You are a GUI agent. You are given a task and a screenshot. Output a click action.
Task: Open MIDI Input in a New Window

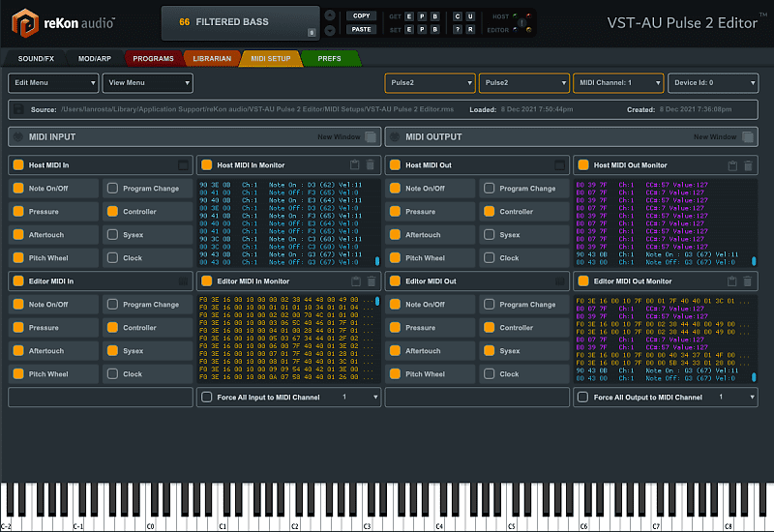[371, 137]
